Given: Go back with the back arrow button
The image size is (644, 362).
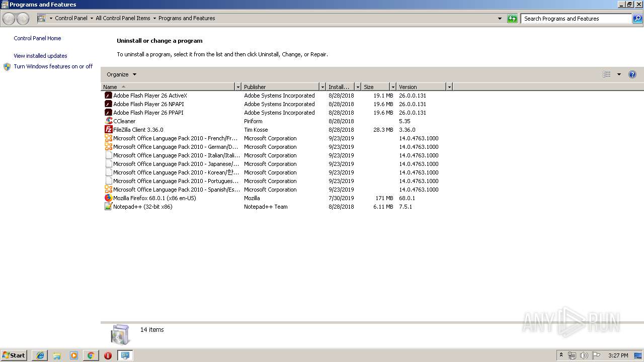Looking at the screenshot, I should pos(9,19).
